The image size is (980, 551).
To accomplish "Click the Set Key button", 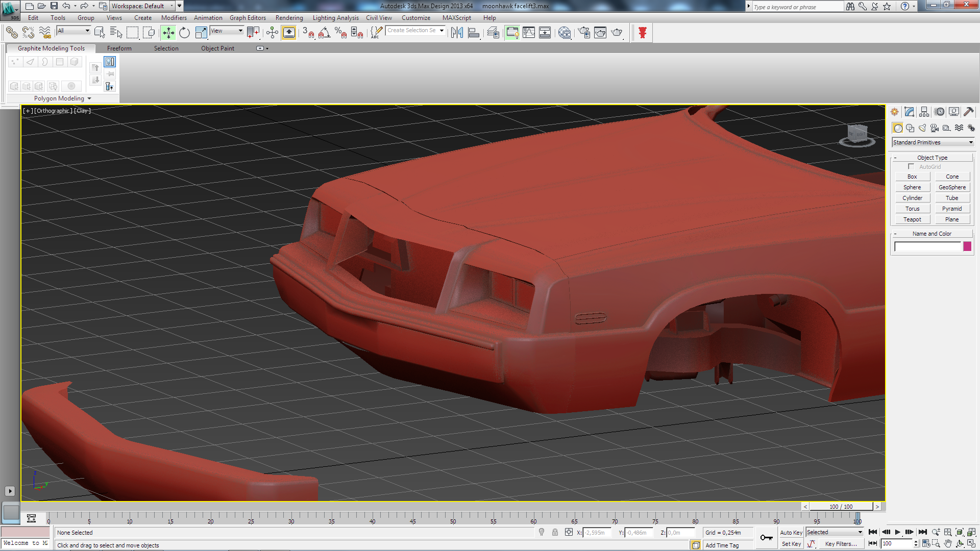I will [791, 544].
